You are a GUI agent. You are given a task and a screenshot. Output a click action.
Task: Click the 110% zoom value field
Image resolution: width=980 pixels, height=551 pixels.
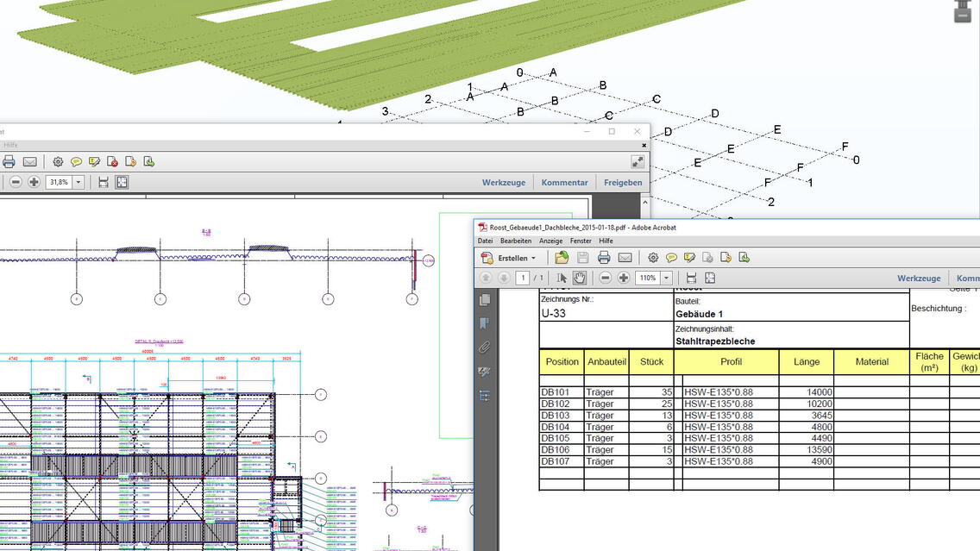648,278
